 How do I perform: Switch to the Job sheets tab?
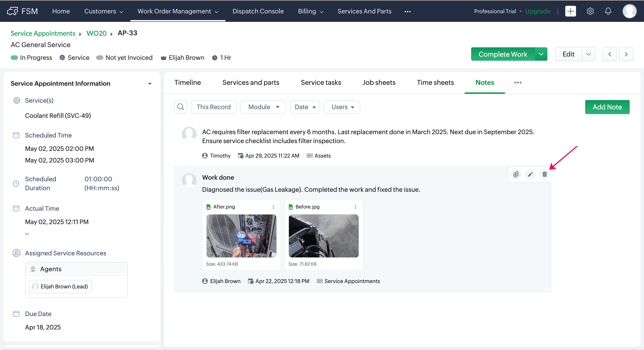(379, 82)
